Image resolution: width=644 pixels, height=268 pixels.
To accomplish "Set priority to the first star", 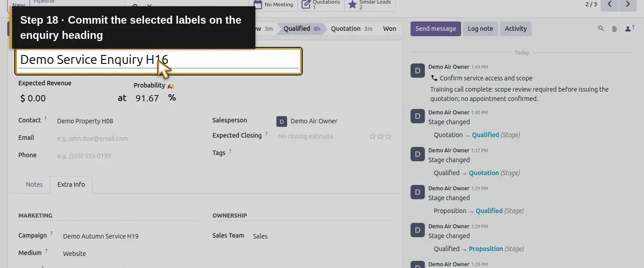I will click(x=372, y=136).
